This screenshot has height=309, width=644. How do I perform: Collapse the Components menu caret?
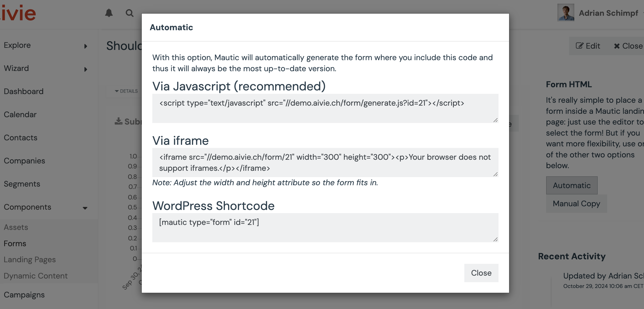pos(85,208)
